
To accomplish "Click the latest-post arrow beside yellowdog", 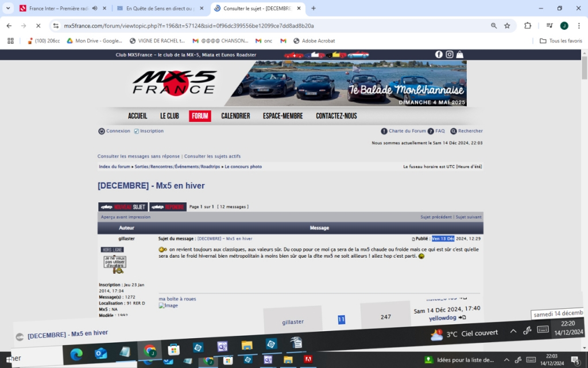I will point(462,317).
